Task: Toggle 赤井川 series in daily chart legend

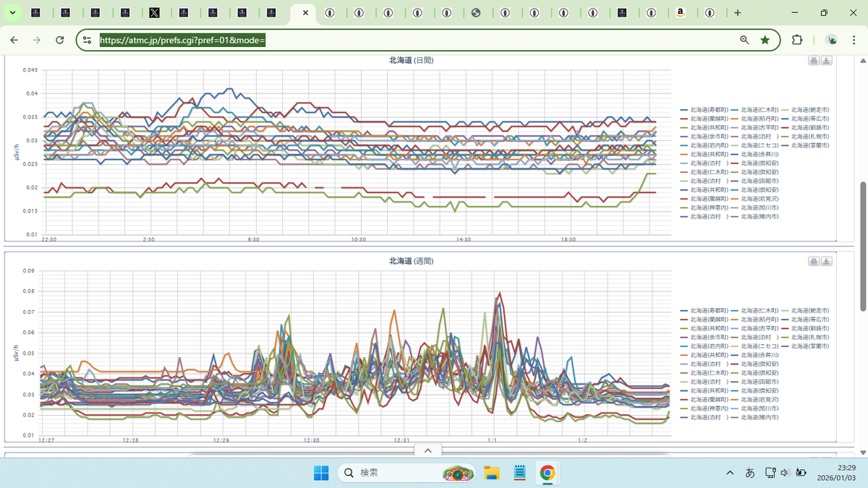Action: tap(754, 154)
